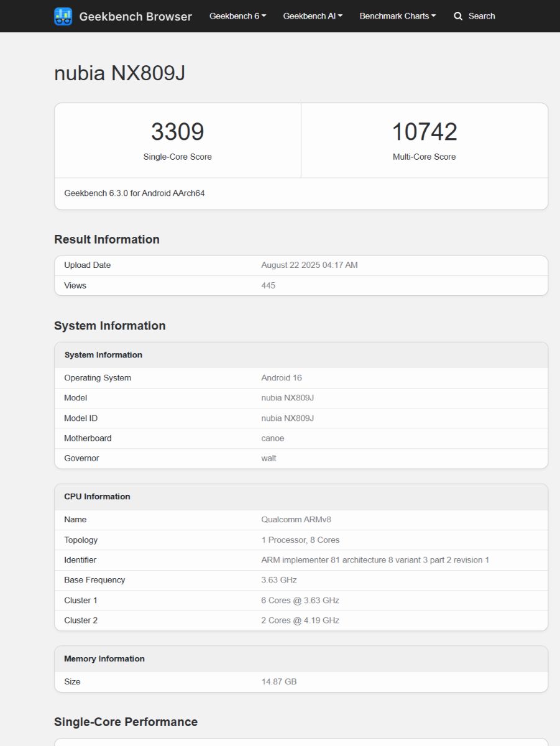Select the Android 16 value
The width and height of the screenshot is (560, 746).
[282, 378]
